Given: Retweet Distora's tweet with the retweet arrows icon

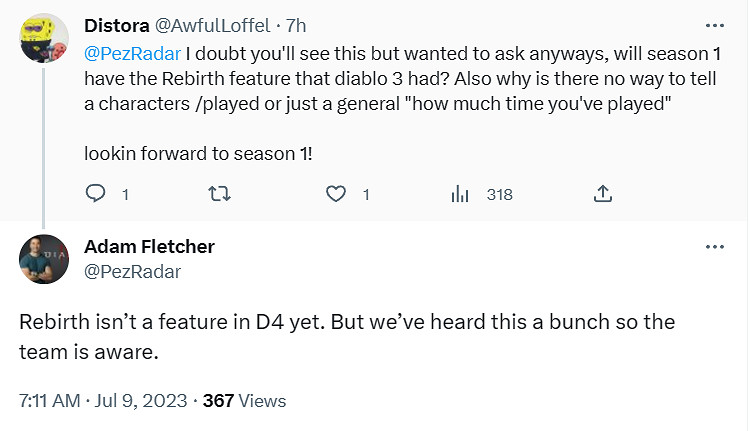Looking at the screenshot, I should [216, 194].
